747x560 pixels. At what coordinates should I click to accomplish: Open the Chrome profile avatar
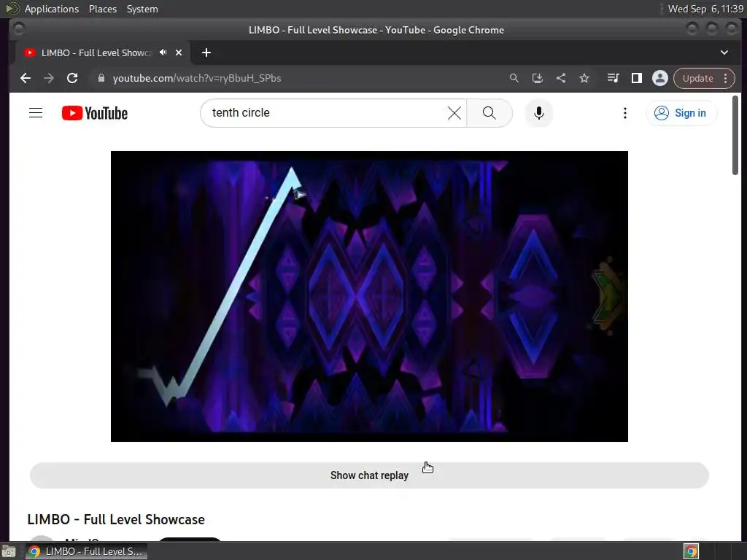(659, 78)
